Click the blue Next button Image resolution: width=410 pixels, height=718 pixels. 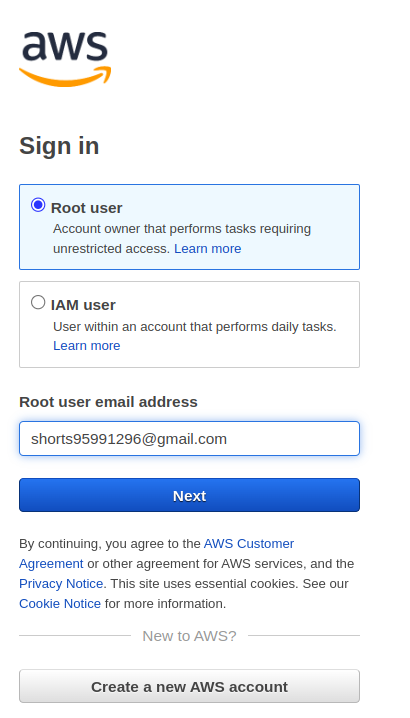click(189, 495)
